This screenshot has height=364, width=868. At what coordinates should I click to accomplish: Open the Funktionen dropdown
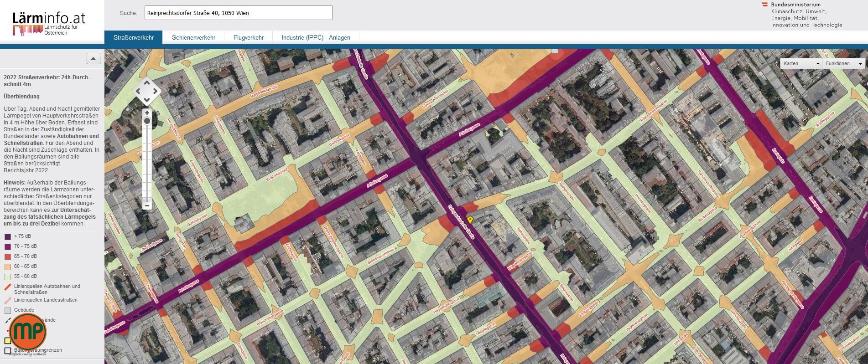[843, 63]
